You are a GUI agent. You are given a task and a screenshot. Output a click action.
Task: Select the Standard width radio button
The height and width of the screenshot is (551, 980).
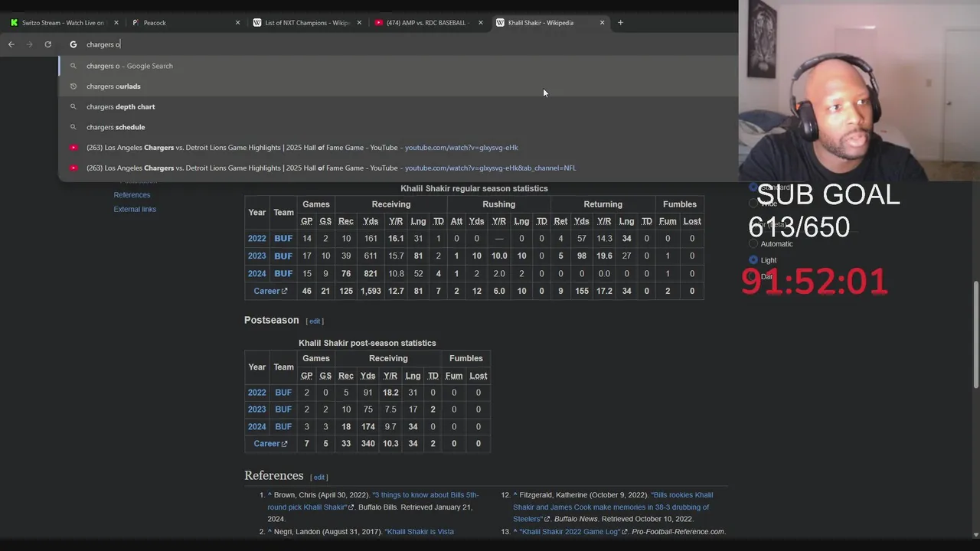coord(753,187)
